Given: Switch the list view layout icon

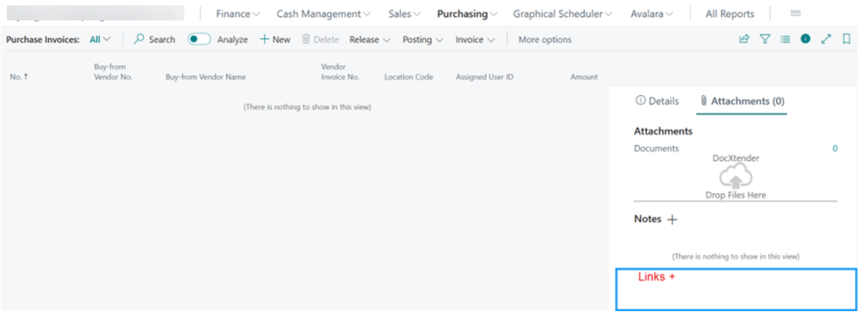Looking at the screenshot, I should coord(785,39).
